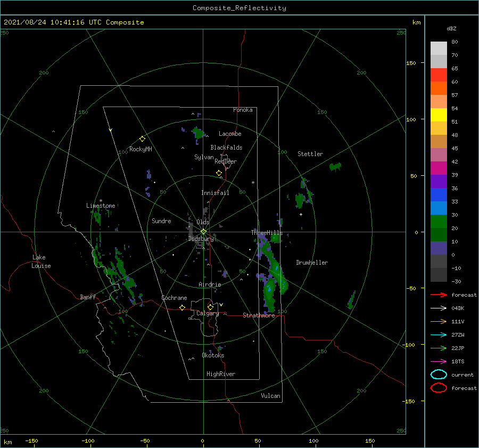Select the blue 36 dBZ color swatch

coord(439,195)
